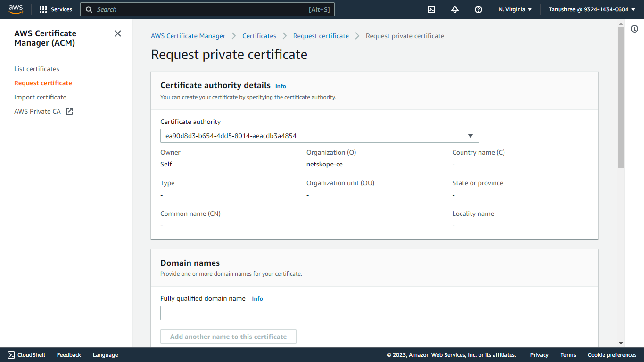This screenshot has height=362, width=644.
Task: Open Import certificate page
Action: [x=40, y=97]
